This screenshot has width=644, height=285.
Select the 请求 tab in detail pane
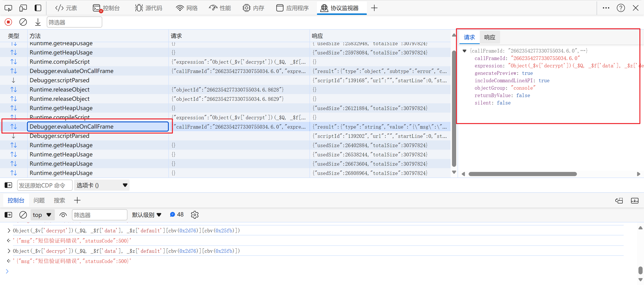pos(469,37)
